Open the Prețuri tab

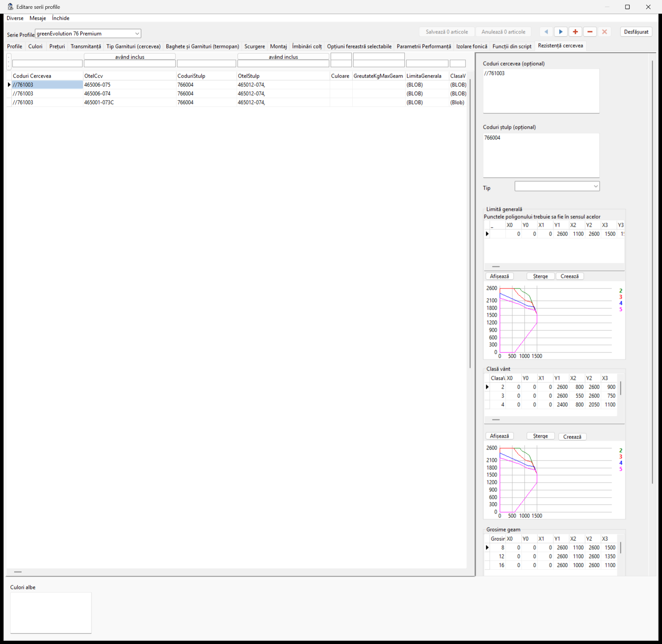(x=57, y=46)
